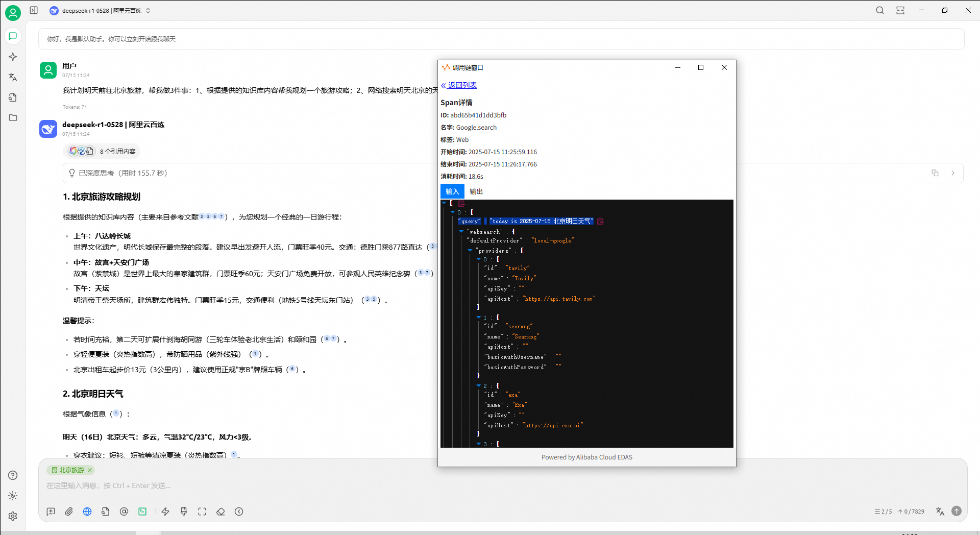Screen dimensions: 980x535
Task: Toggle the theme sun icon in sidebar
Action: [13, 496]
